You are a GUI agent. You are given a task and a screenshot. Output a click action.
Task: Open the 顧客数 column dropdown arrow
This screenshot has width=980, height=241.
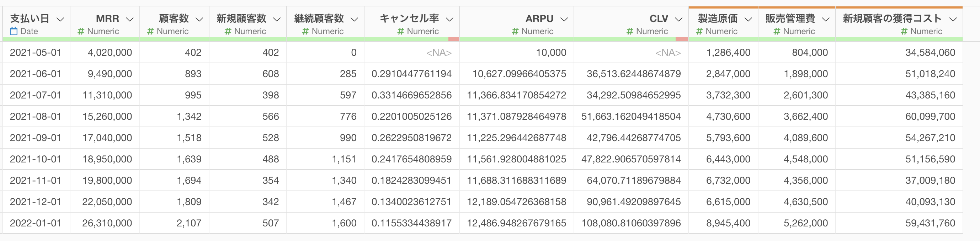coord(199,20)
